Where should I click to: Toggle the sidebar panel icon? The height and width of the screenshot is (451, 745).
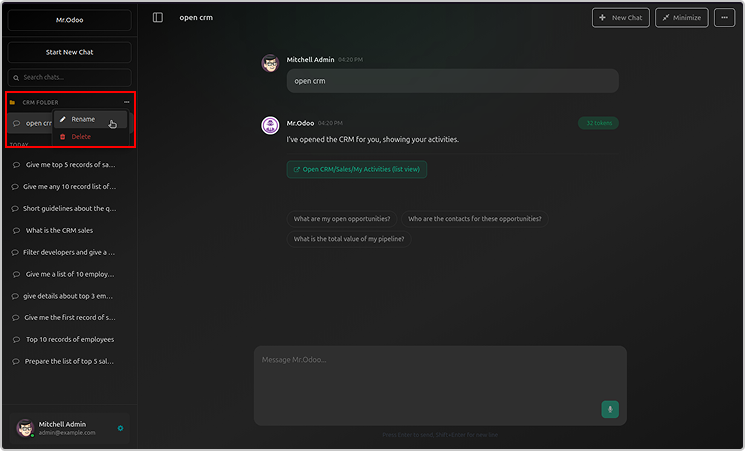pos(158,17)
